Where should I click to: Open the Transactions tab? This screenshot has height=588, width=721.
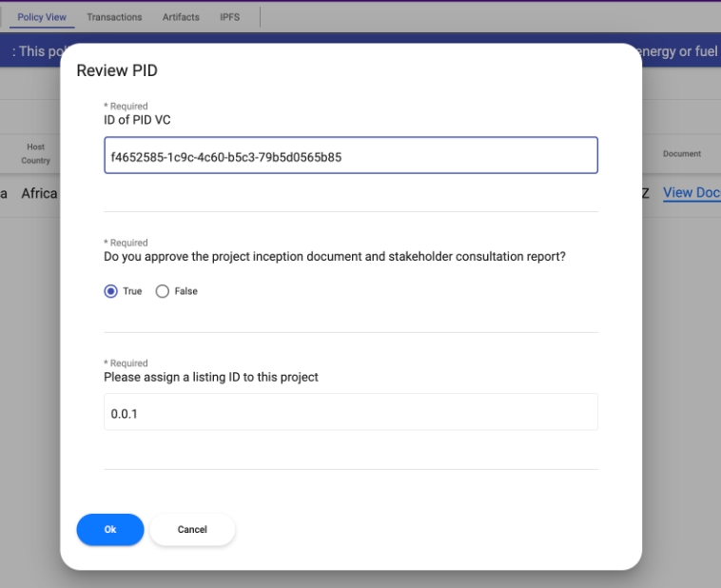click(x=114, y=17)
